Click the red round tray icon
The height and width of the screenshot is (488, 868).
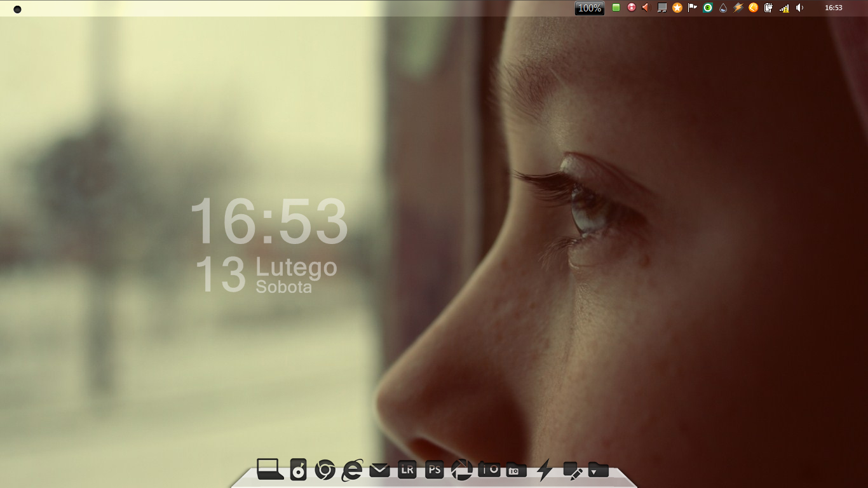tap(631, 8)
